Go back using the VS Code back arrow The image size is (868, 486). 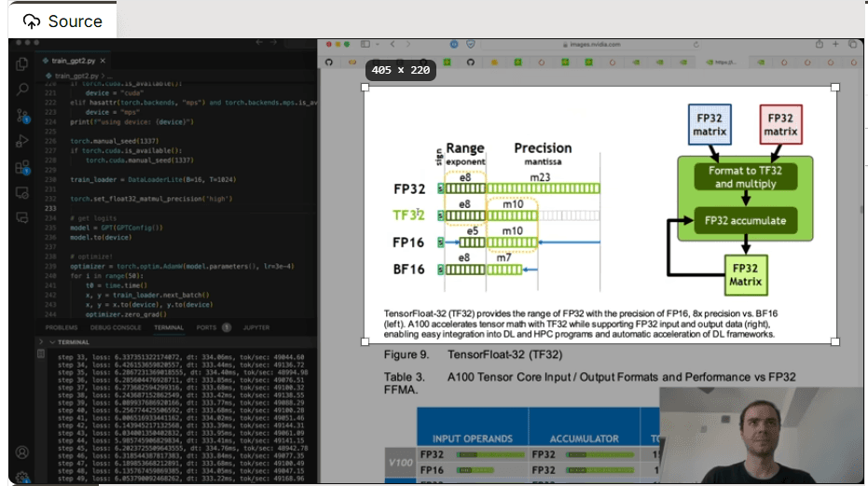click(x=259, y=43)
